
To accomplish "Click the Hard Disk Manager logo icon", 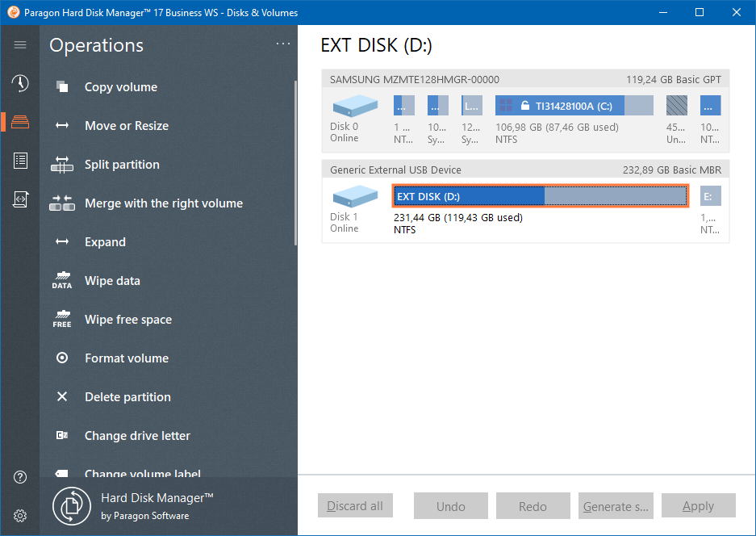I will pyautogui.click(x=72, y=506).
